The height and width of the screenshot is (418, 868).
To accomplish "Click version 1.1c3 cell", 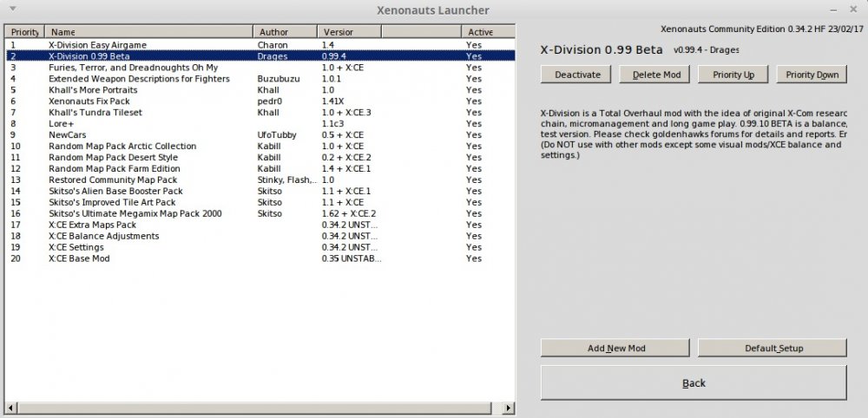I will tap(332, 123).
